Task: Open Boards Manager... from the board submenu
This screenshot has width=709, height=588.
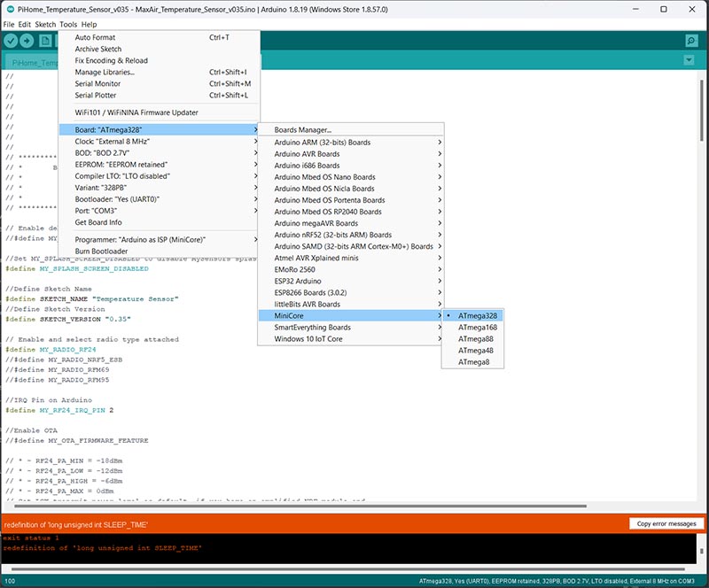Action: (302, 130)
